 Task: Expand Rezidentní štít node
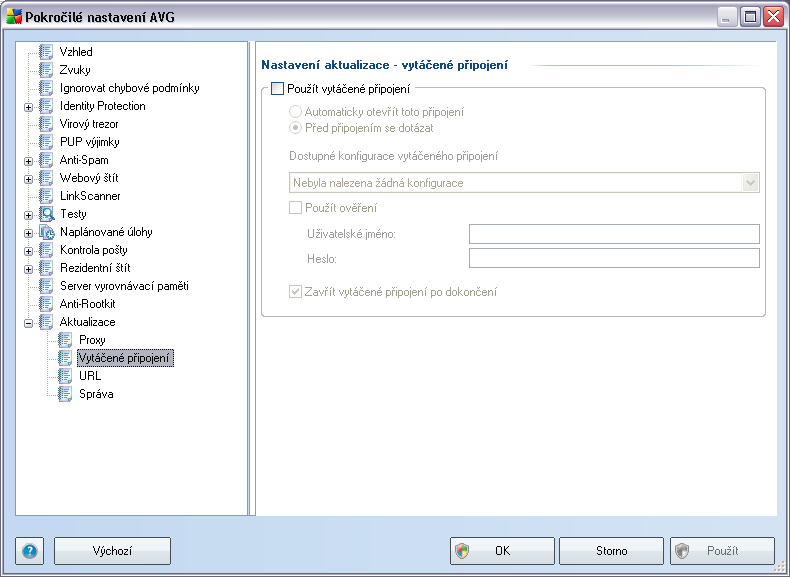point(29,270)
